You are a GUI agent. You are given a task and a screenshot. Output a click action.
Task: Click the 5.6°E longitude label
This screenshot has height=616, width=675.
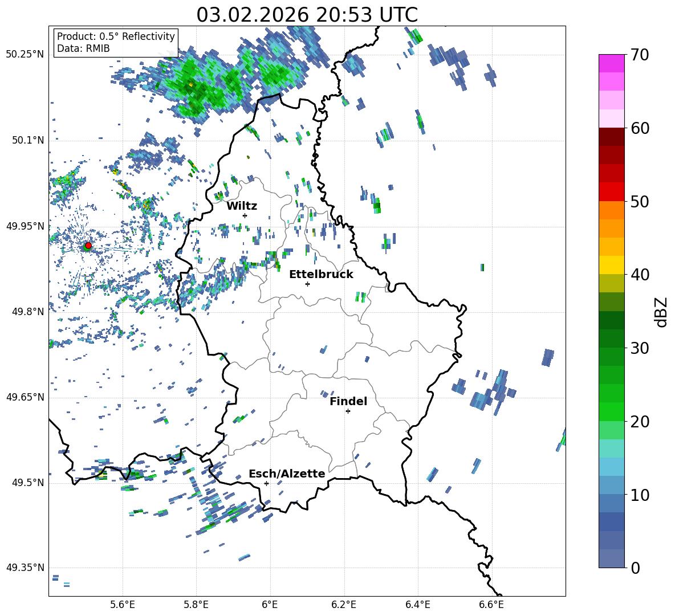(123, 605)
